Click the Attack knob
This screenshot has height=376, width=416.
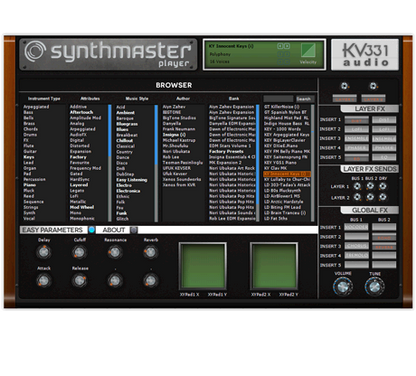[44, 280]
